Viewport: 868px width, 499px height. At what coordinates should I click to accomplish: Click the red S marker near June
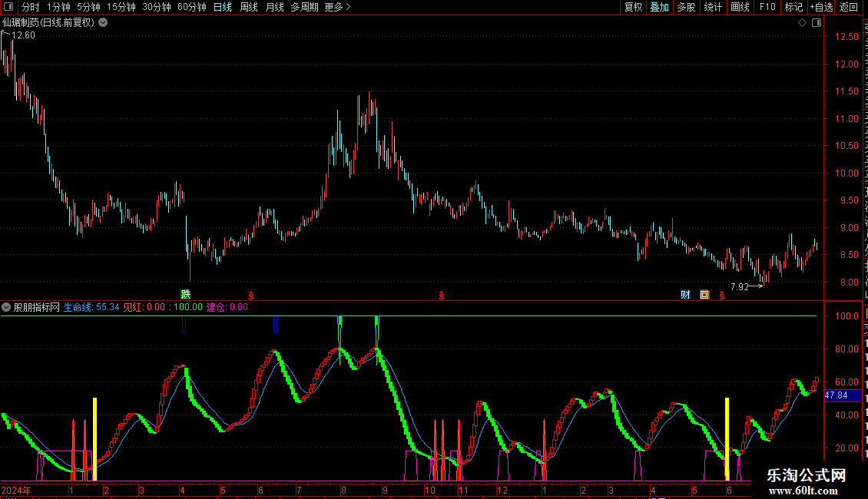tap(722, 296)
